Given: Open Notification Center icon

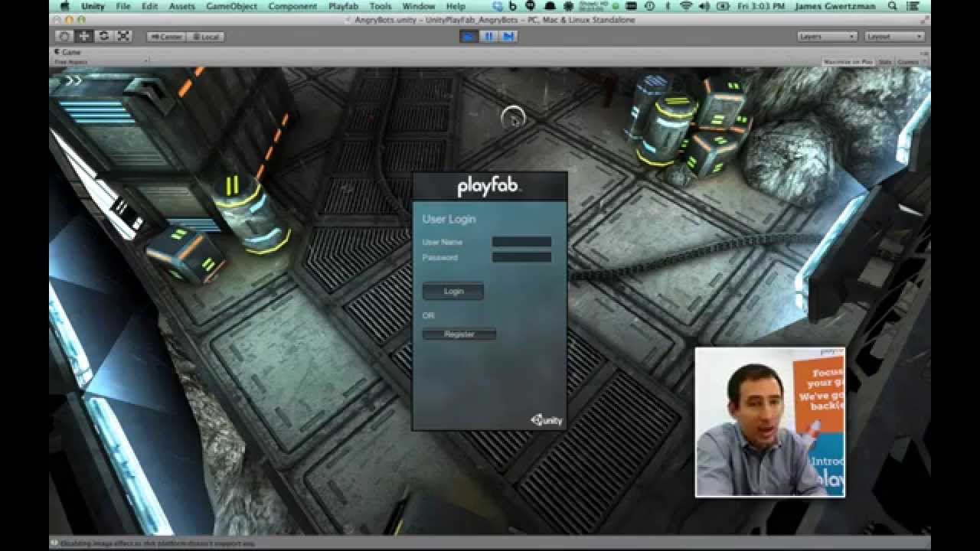Looking at the screenshot, I should point(913,6).
